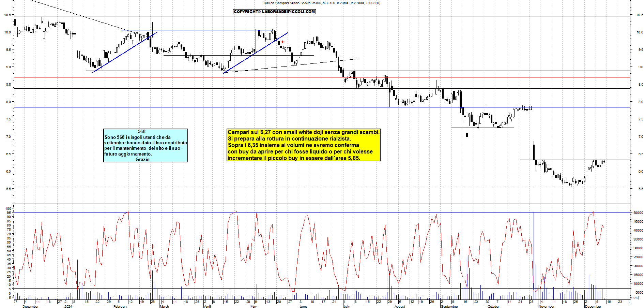Click the November label on the time axis
This screenshot has width=644, height=308.
(547, 306)
